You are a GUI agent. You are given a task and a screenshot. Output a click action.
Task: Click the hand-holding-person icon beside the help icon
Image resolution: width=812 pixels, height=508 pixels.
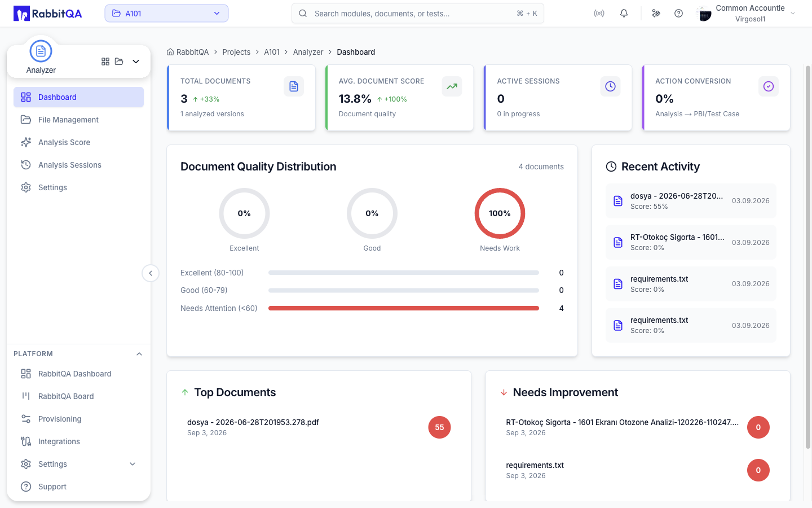coord(656,14)
